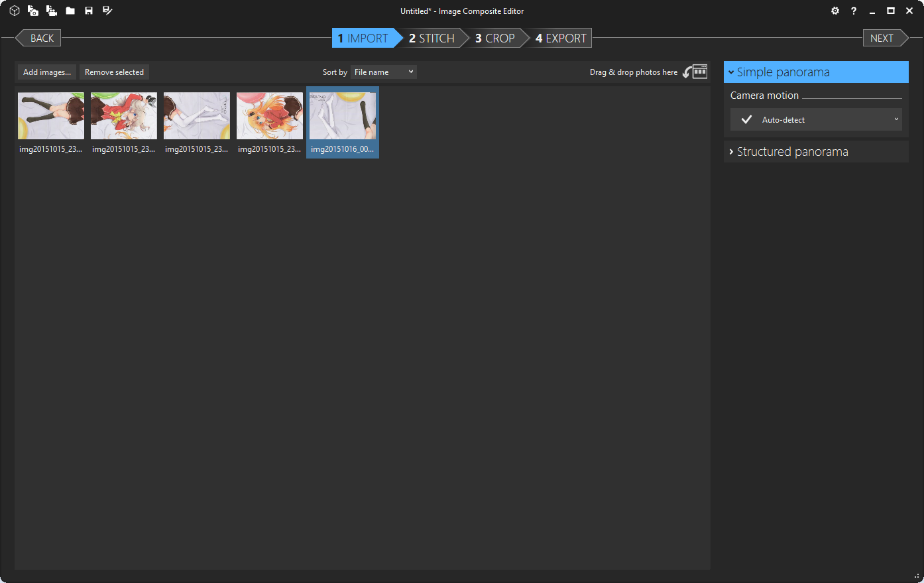
Task: Click the 'Camera motion' label
Action: pos(764,96)
